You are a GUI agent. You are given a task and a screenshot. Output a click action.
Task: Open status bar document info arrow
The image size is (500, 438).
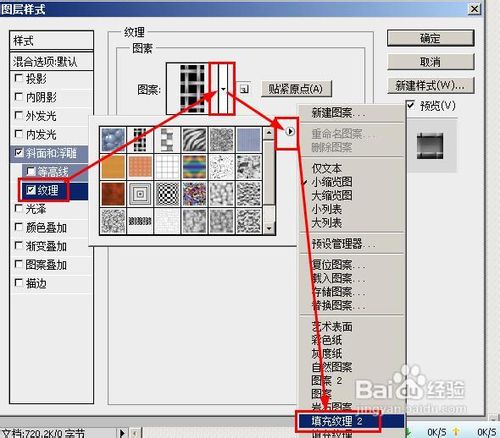pyautogui.click(x=122, y=433)
